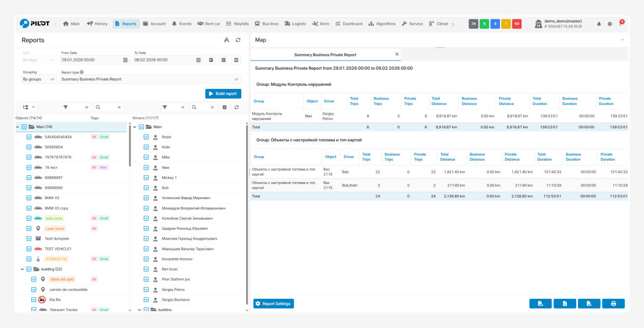
Task: Go to the Waybills menu item
Action: [237, 24]
